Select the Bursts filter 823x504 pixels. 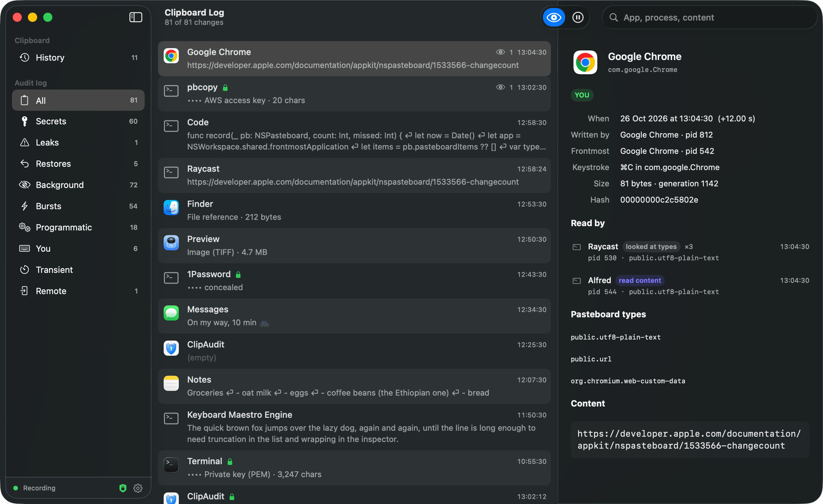(78, 206)
